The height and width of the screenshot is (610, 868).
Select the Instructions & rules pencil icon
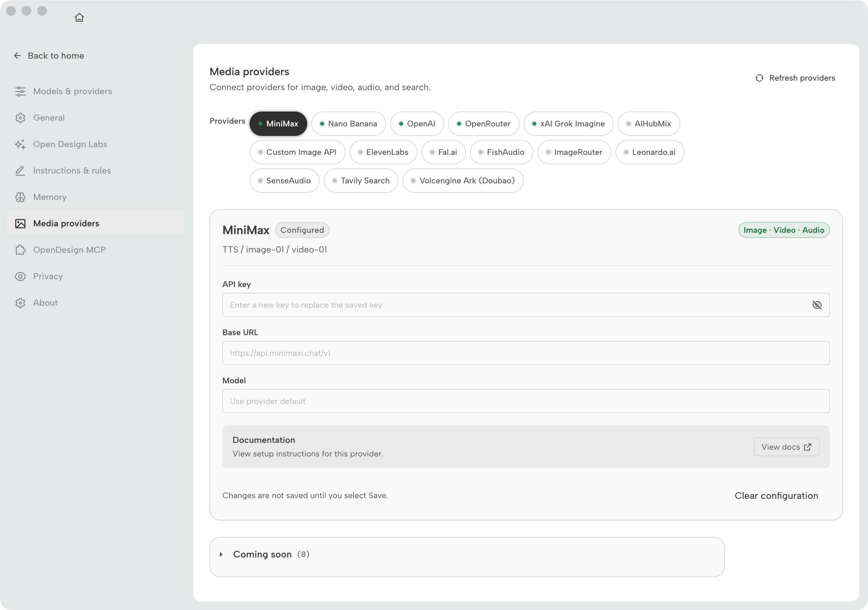coord(20,170)
